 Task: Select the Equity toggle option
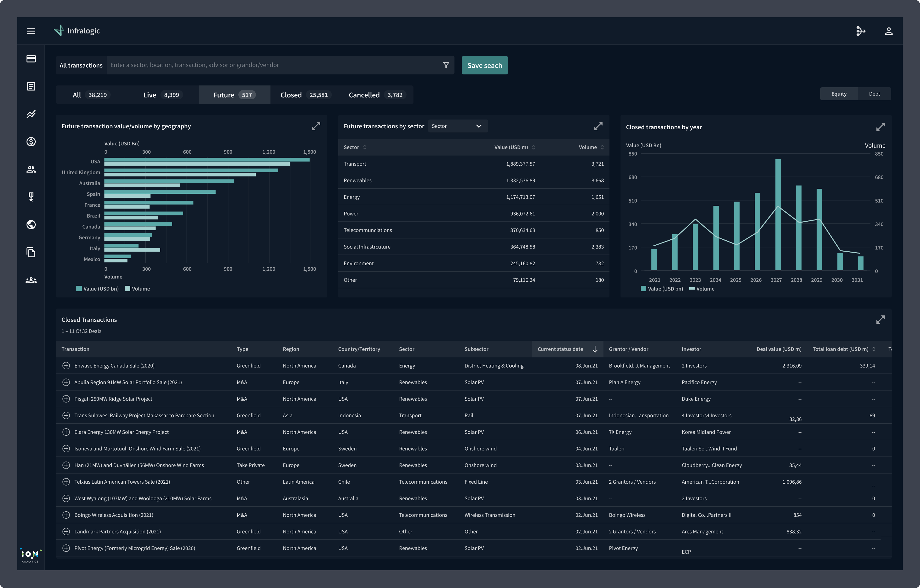click(x=839, y=94)
